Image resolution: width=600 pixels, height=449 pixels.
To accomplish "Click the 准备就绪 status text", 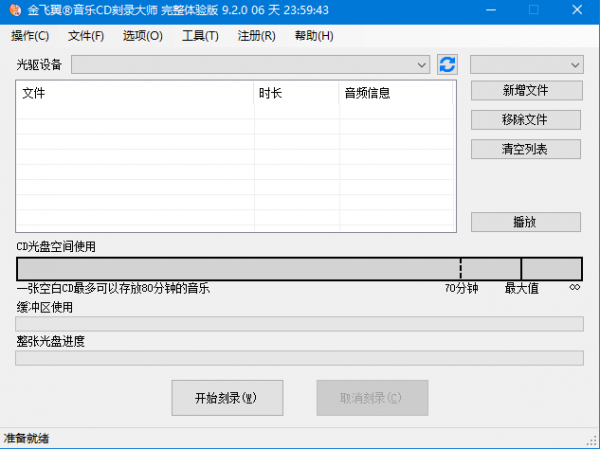I will click(x=26, y=438).
